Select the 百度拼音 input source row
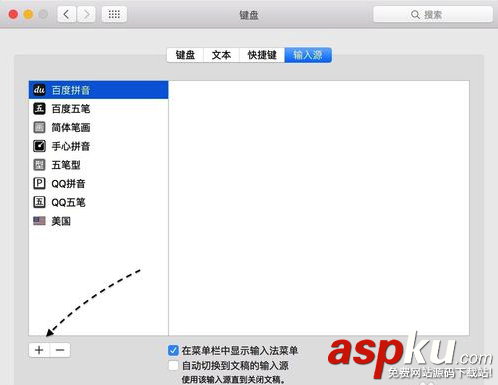498x385 pixels. (x=99, y=90)
